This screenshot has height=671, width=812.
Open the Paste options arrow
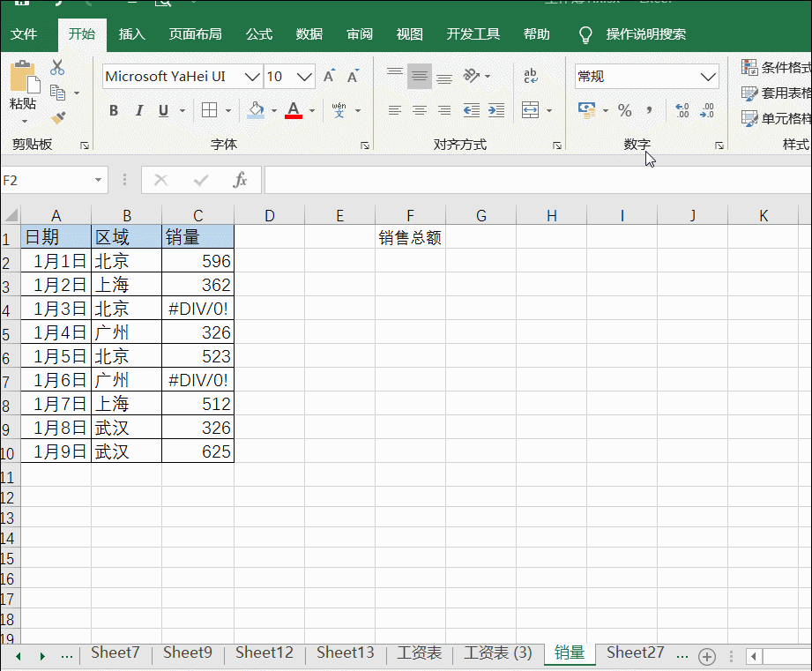(25, 122)
